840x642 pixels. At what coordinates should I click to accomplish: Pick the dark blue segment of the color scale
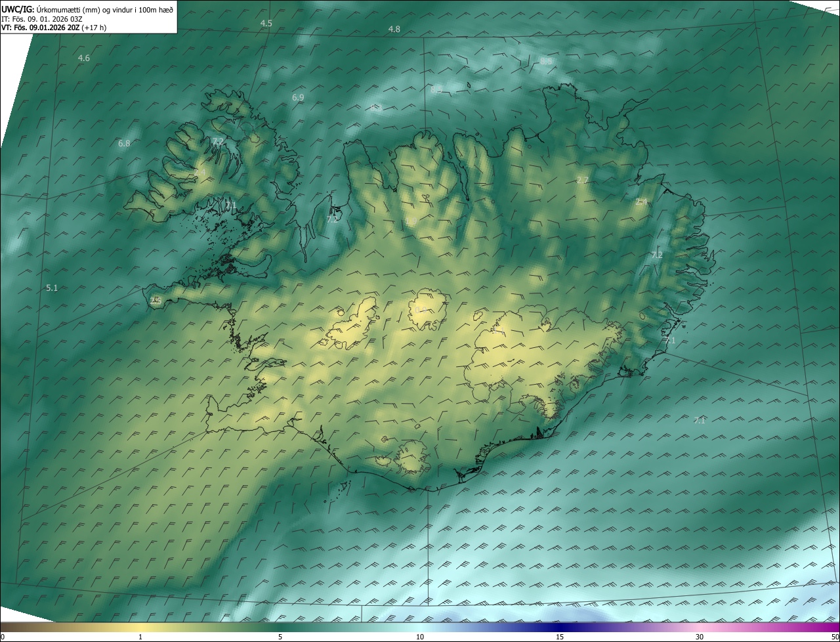click(x=560, y=627)
